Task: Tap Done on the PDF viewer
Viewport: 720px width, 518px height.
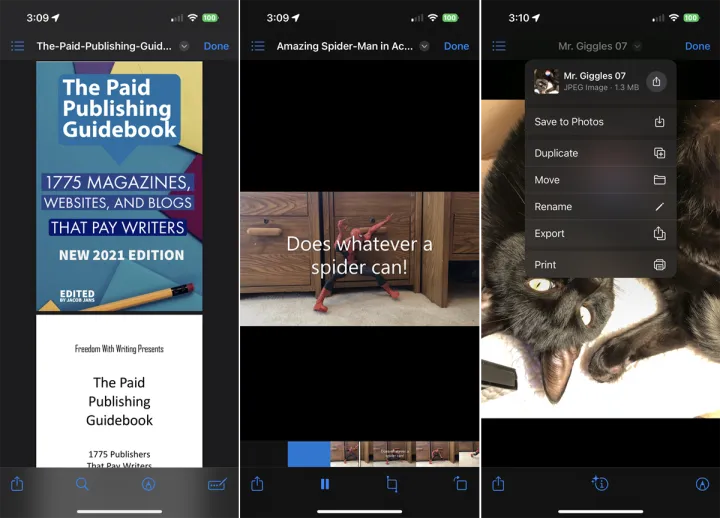Action: click(x=216, y=46)
